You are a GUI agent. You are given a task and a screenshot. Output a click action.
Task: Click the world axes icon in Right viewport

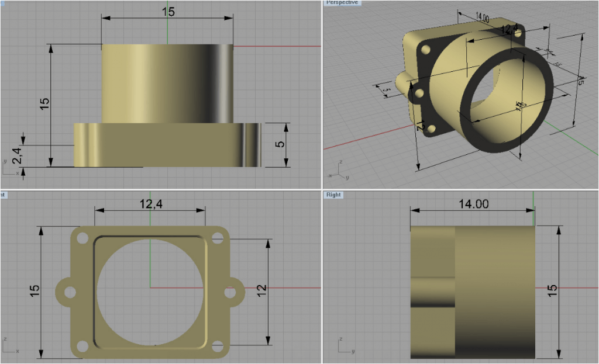pyautogui.click(x=346, y=345)
